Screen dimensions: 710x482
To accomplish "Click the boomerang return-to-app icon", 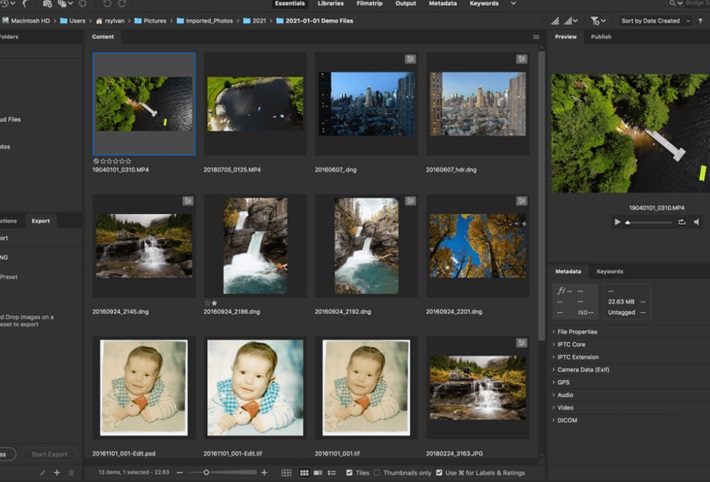I will 25,3.
